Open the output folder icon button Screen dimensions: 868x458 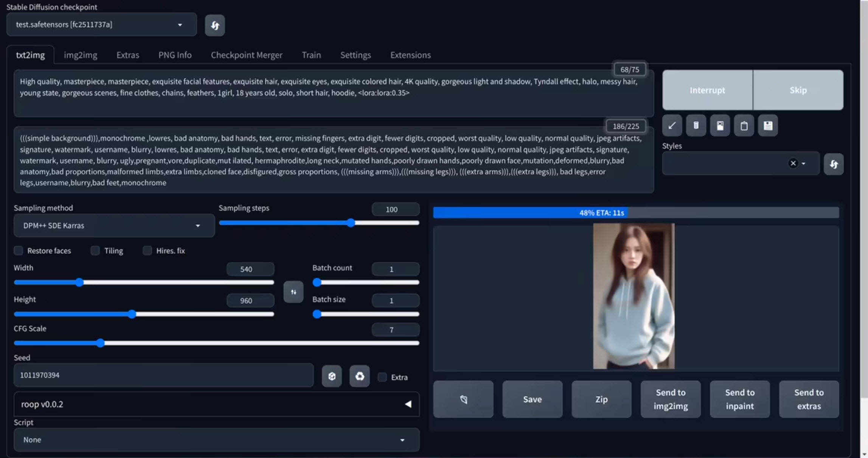pos(463,399)
